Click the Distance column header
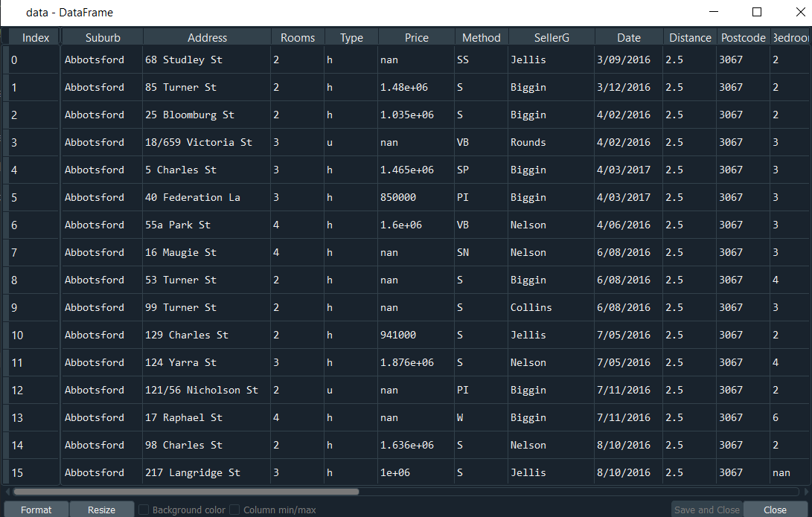 click(690, 37)
